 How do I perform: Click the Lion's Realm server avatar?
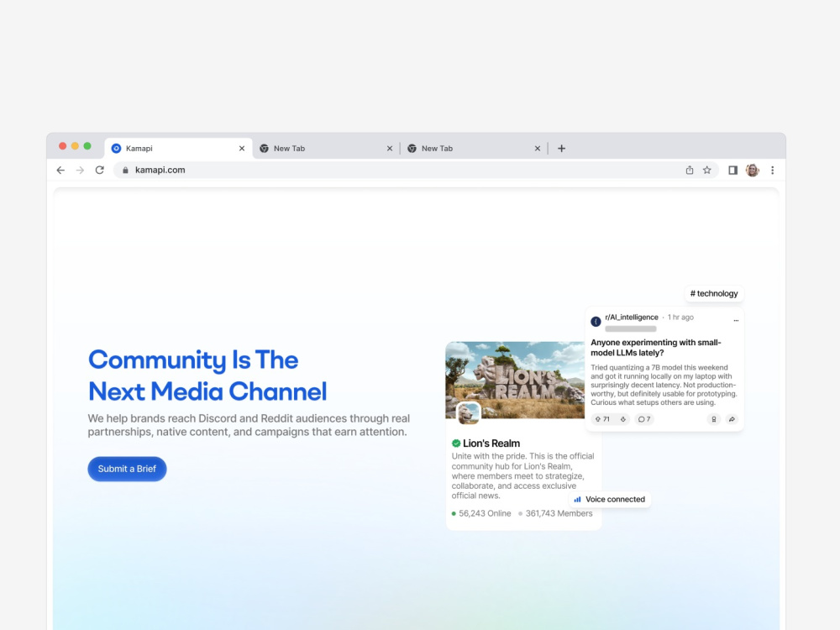point(468,413)
